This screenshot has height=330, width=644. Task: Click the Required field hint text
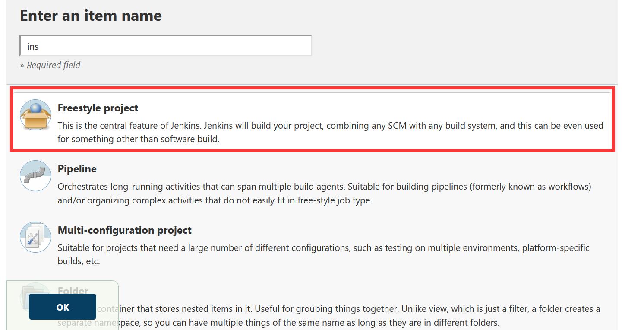(50, 65)
